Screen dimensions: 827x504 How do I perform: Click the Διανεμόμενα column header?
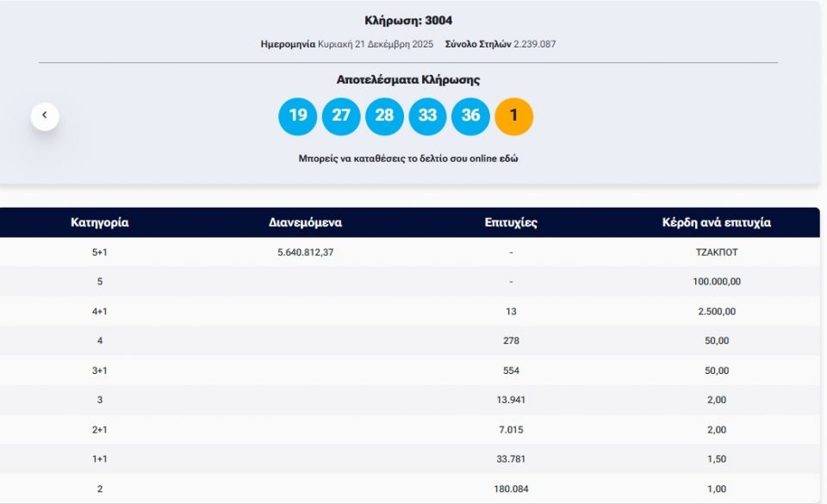pyautogui.click(x=306, y=221)
